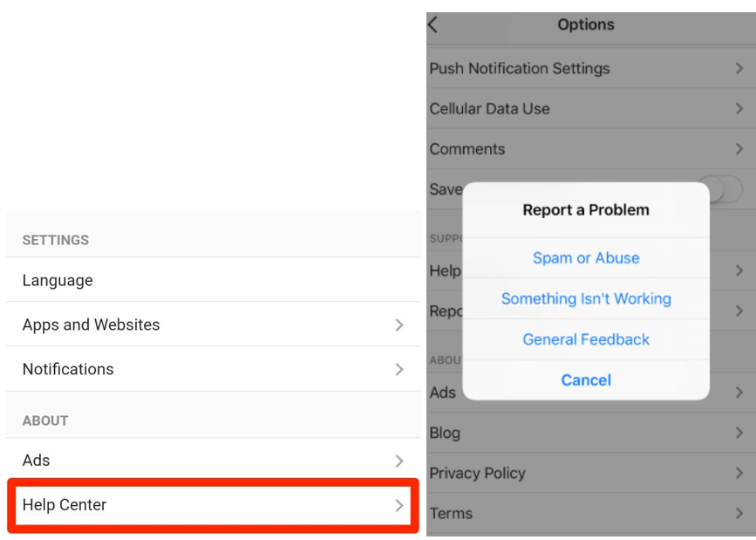Expand the Comments row chevron
Screen dimensions: 756x540
pyautogui.click(x=739, y=148)
